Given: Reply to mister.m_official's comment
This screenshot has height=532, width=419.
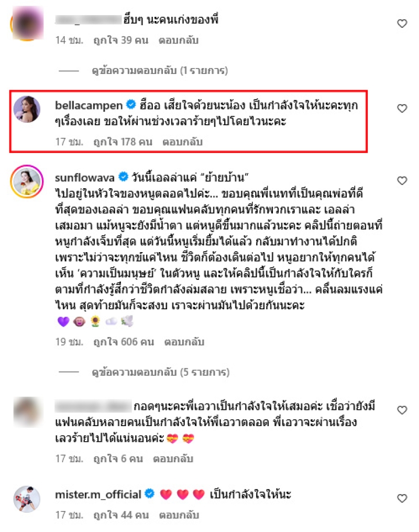Looking at the screenshot, I should (x=179, y=515).
